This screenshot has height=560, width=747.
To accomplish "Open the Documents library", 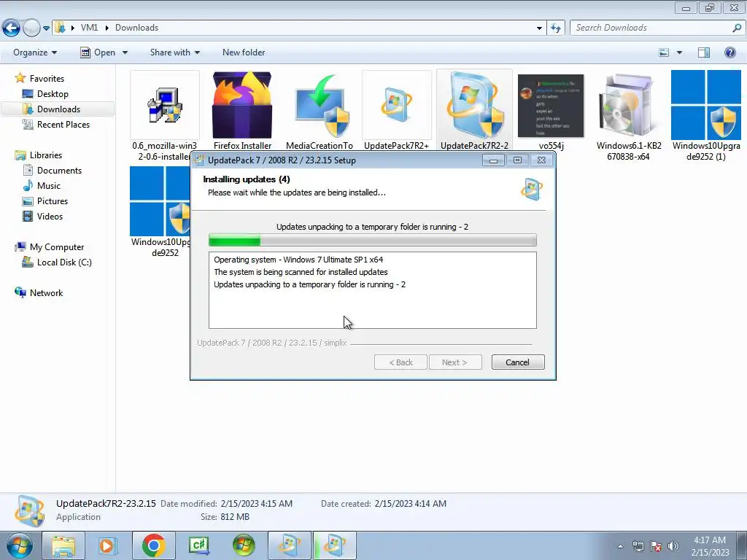I will 59,170.
